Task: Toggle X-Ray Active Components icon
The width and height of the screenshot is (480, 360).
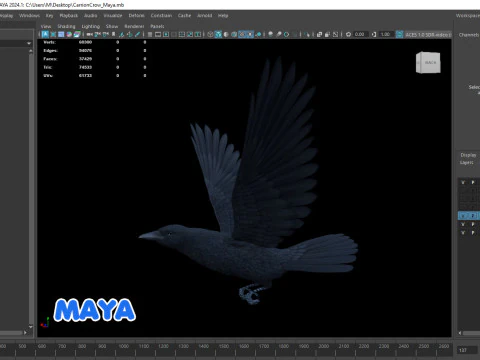Action: (x=327, y=34)
